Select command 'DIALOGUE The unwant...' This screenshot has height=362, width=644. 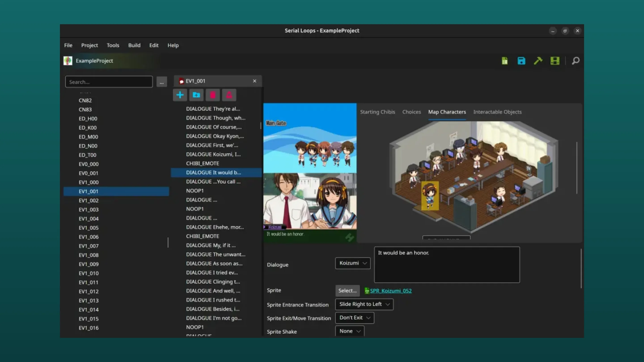(x=216, y=254)
